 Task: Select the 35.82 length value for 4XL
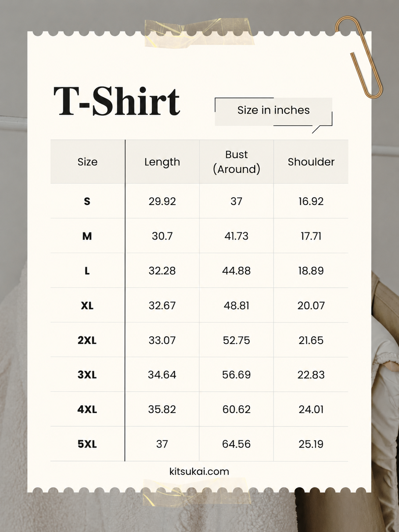(x=162, y=409)
